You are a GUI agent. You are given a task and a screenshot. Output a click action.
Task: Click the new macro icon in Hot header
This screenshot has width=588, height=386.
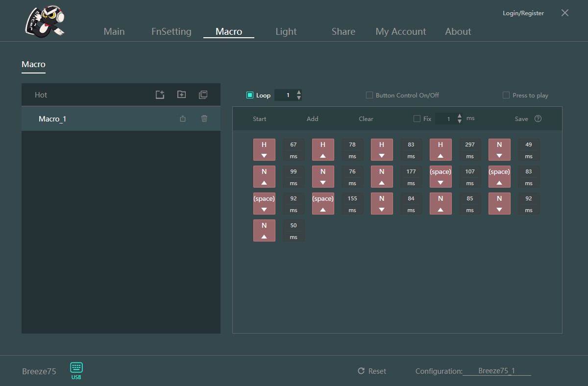tap(160, 95)
